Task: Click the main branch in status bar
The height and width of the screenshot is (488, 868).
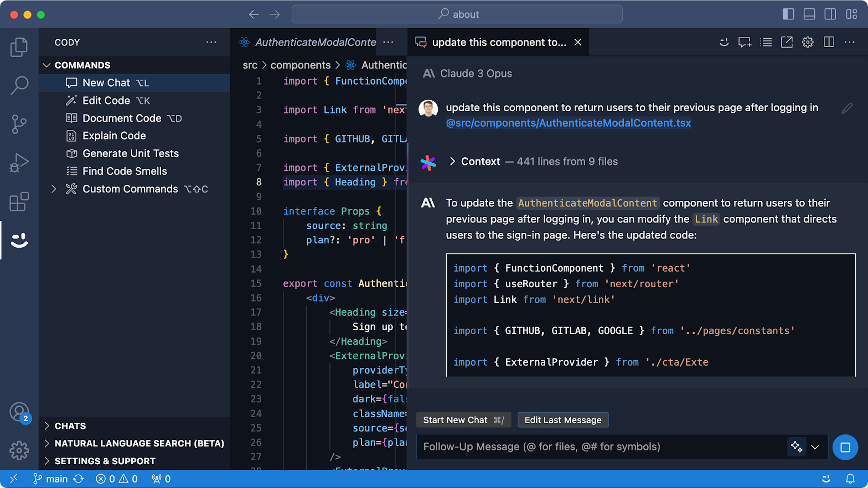Action: tap(50, 479)
